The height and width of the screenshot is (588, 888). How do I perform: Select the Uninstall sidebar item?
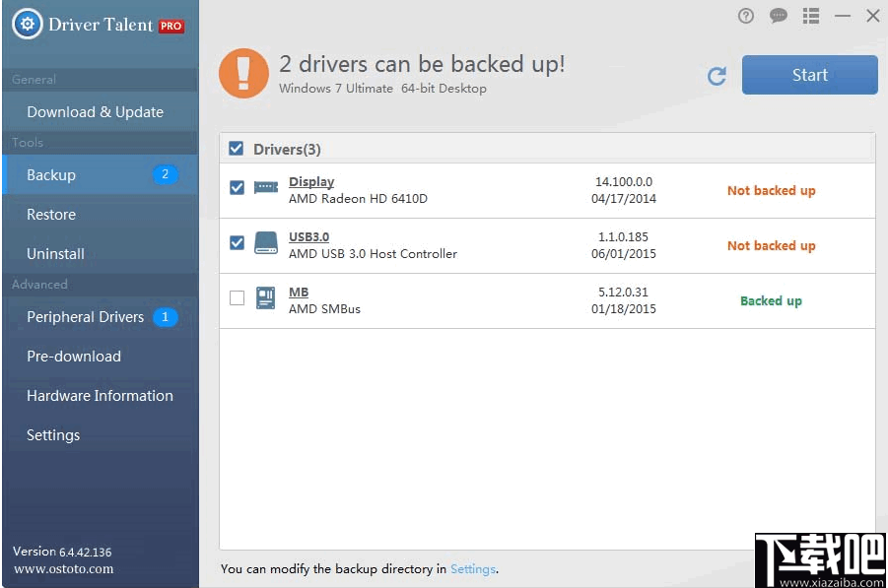click(54, 253)
